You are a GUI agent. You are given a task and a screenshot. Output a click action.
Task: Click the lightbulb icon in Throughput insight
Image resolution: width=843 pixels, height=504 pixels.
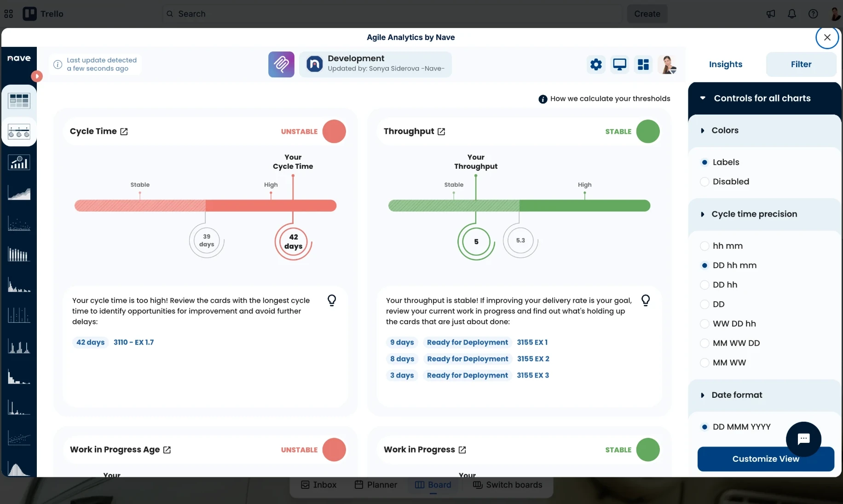click(646, 300)
